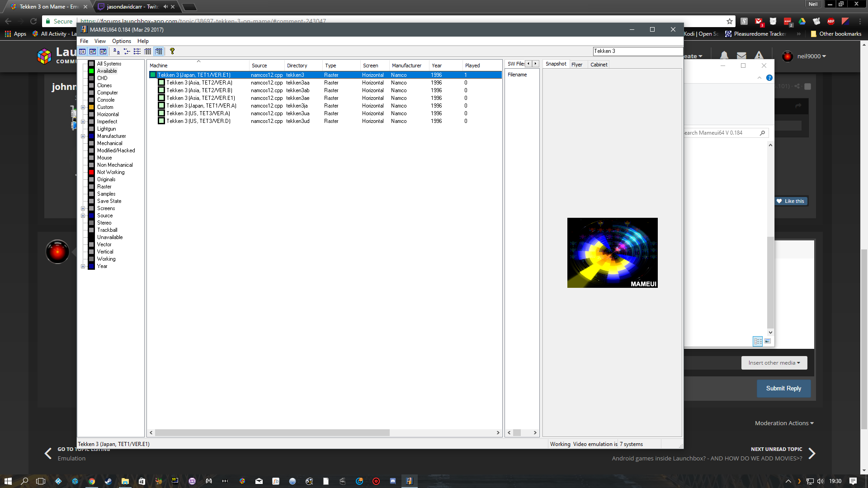The height and width of the screenshot is (488, 868).
Task: Switch to large icons view
Action: tap(117, 52)
